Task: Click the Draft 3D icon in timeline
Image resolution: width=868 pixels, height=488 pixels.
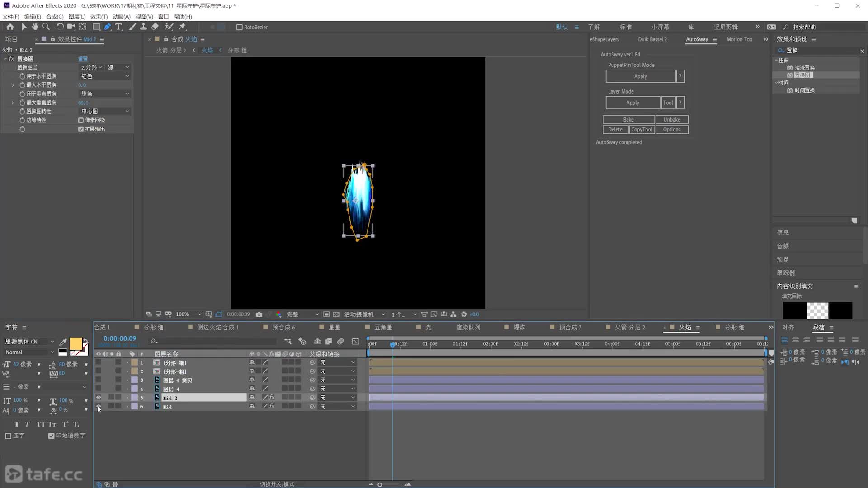Action: click(x=302, y=341)
